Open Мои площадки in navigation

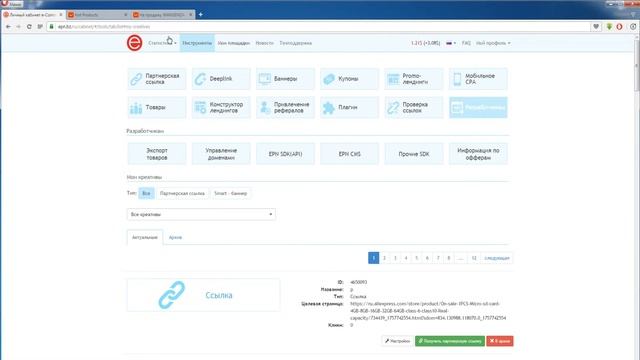(x=233, y=43)
